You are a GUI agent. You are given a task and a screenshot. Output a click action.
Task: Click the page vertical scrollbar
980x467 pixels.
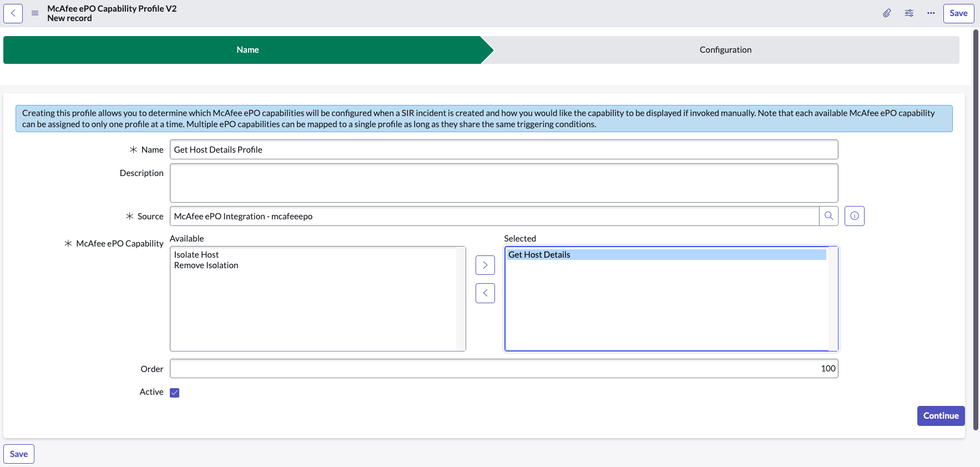coord(976,230)
